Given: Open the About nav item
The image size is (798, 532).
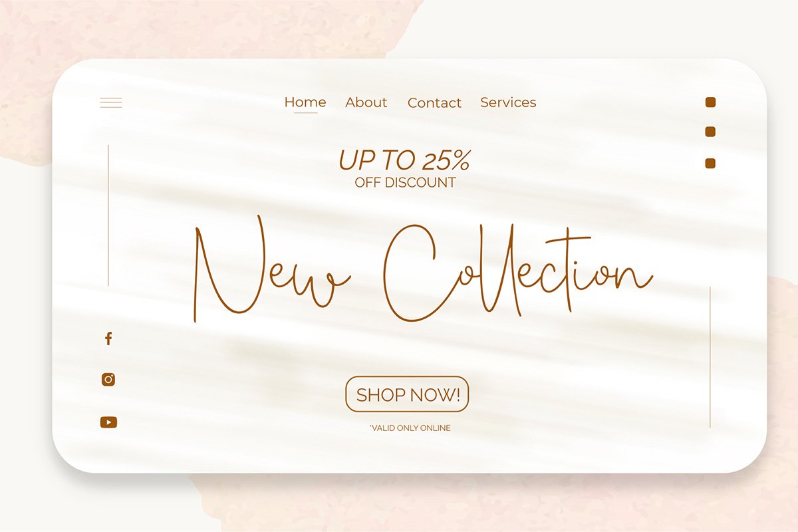Looking at the screenshot, I should [x=366, y=102].
